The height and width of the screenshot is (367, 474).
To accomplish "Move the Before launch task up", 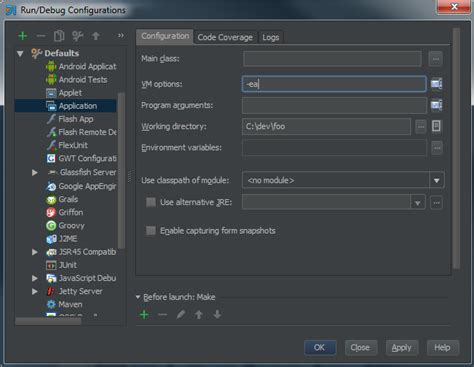I will click(x=199, y=314).
